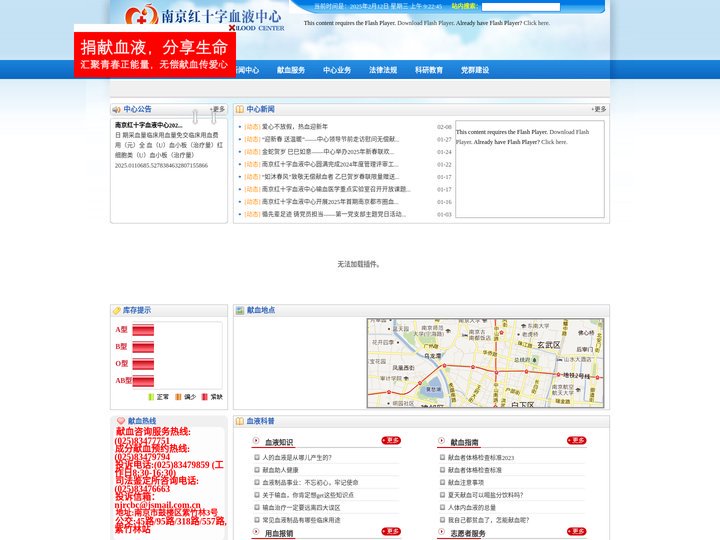Open the 01-24 news item 金蛇贺岁 巳巳如意
Screen dimensions: 720x540
pyautogui.click(x=328, y=152)
